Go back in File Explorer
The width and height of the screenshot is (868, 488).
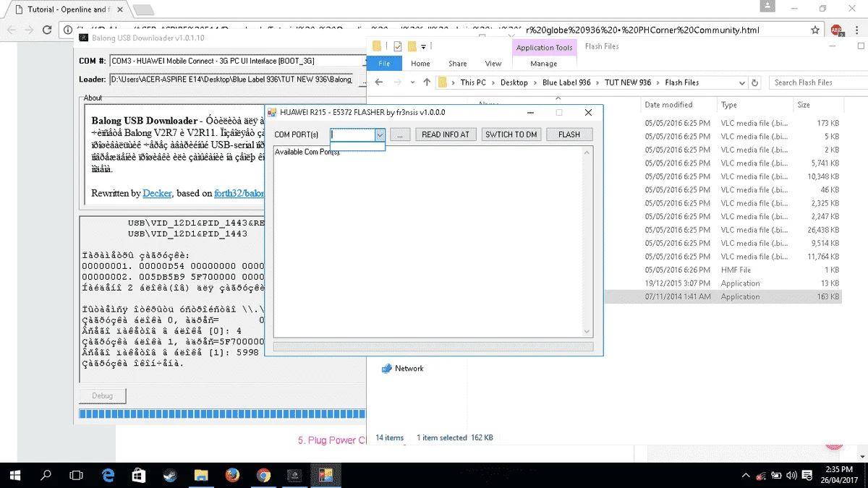click(x=379, y=82)
